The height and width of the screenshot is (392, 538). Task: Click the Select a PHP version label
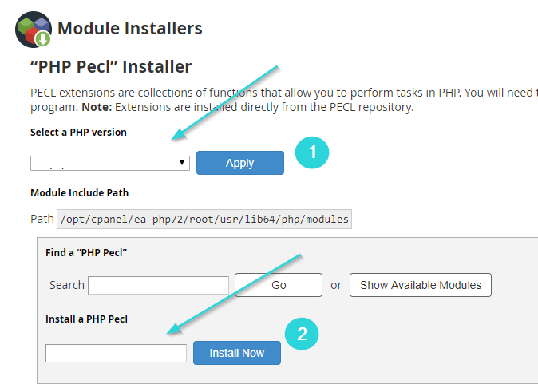click(x=78, y=133)
